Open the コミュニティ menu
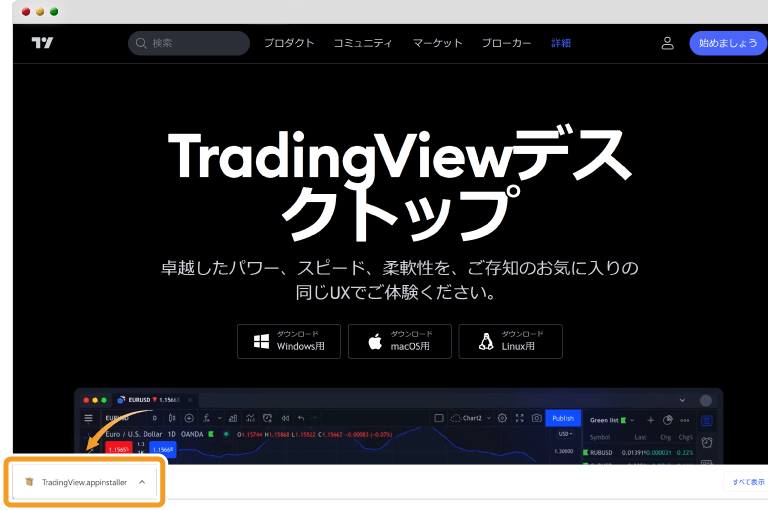 (363, 43)
